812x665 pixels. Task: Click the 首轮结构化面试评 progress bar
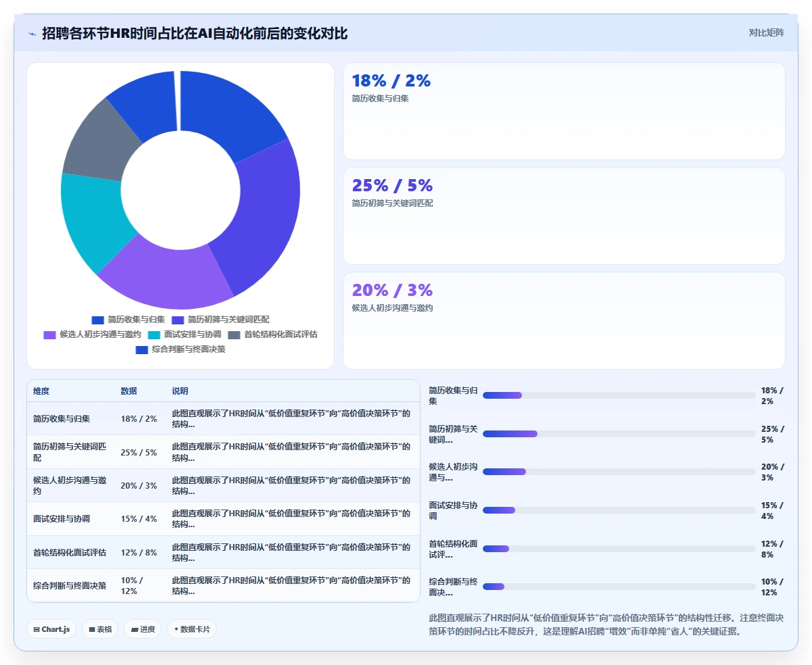(x=619, y=549)
